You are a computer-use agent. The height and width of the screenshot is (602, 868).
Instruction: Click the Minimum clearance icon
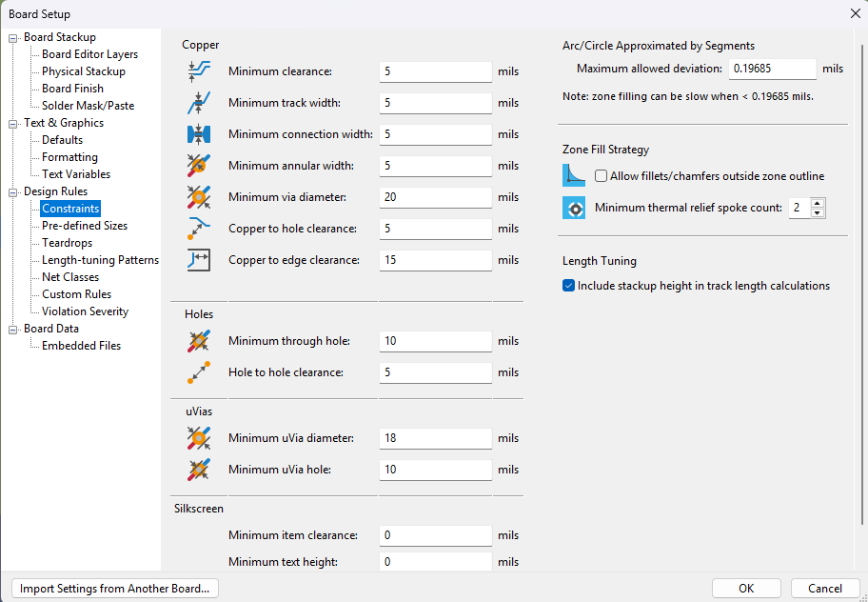199,71
